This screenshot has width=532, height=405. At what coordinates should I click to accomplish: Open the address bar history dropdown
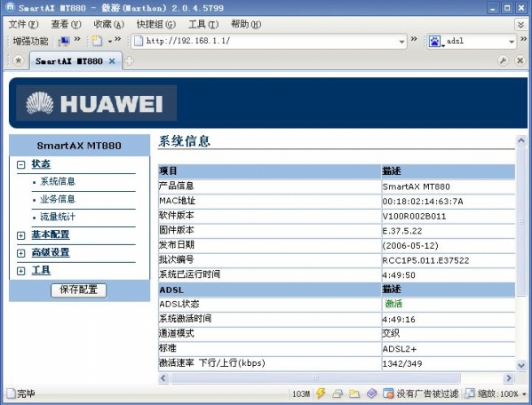[401, 42]
